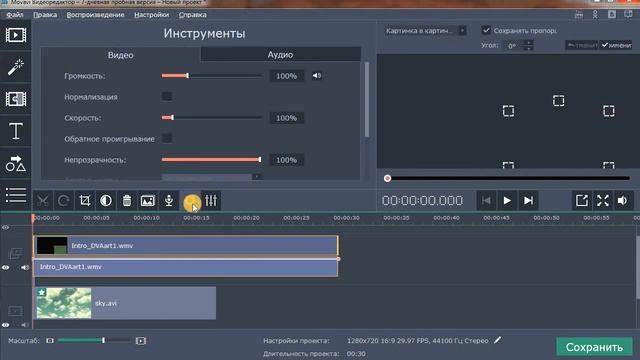Adjust the Непрозрачность slider
The width and height of the screenshot is (640, 360).
click(211, 160)
